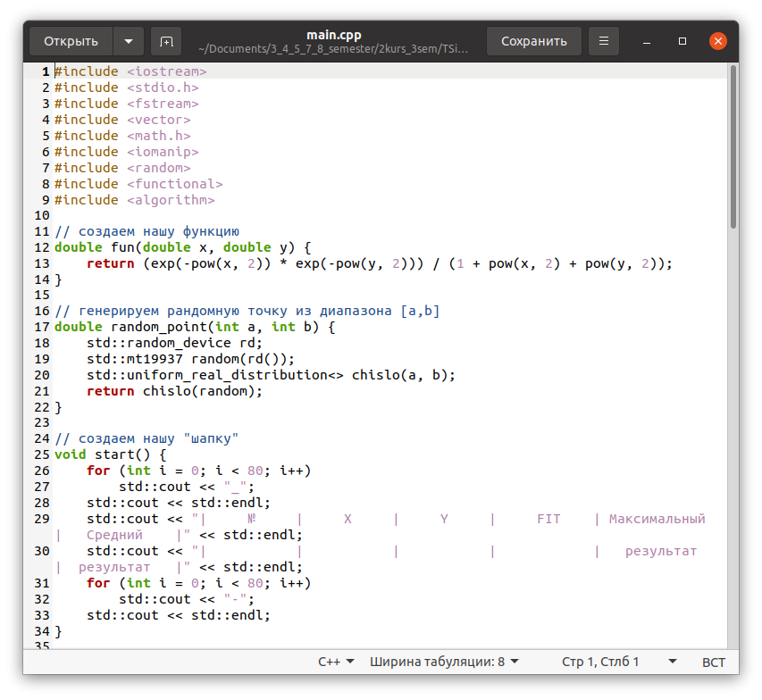This screenshot has width=762, height=700.
Task: Create a new document with the tab icon
Action: click(165, 41)
